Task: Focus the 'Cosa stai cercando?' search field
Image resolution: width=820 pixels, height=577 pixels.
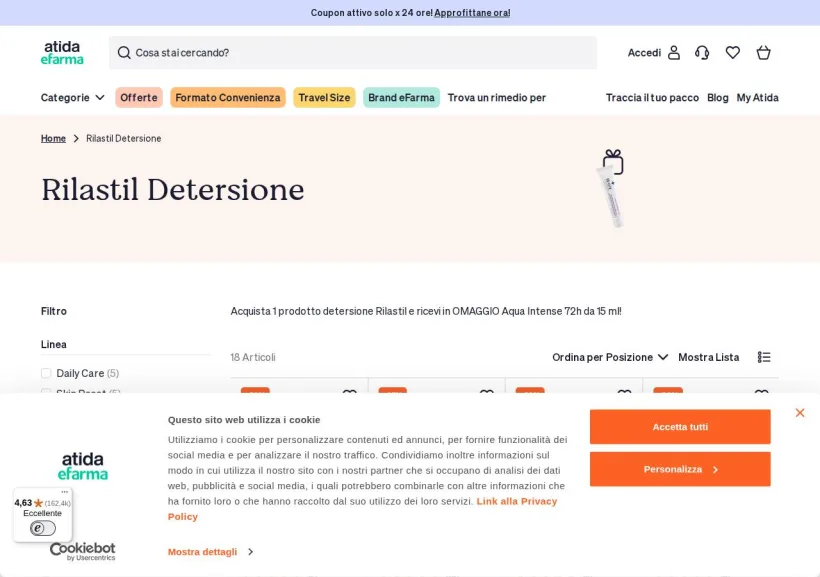Action: 353,52
